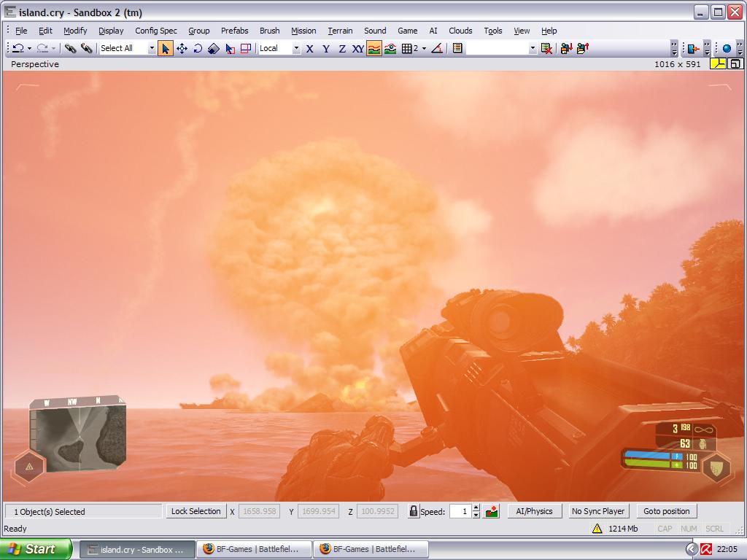Toggle follow terrain mode
747x560 pixels.
[x=374, y=48]
